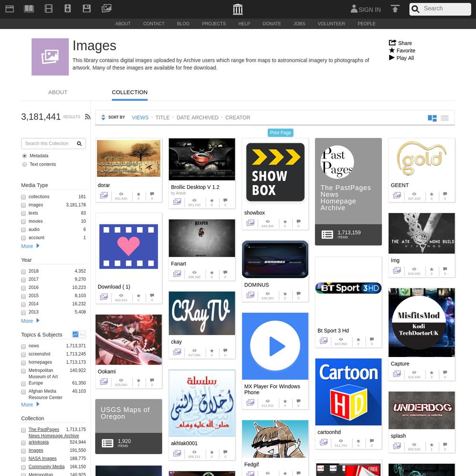This screenshot has width=476, height=476.
Task: Open the Video film icon in top bar
Action: click(49, 9)
